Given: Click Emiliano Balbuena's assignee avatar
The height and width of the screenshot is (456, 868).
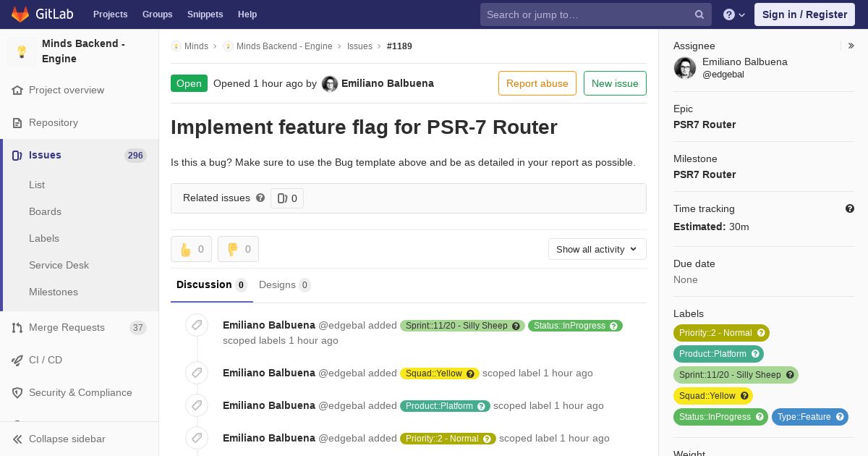Looking at the screenshot, I should [x=685, y=68].
